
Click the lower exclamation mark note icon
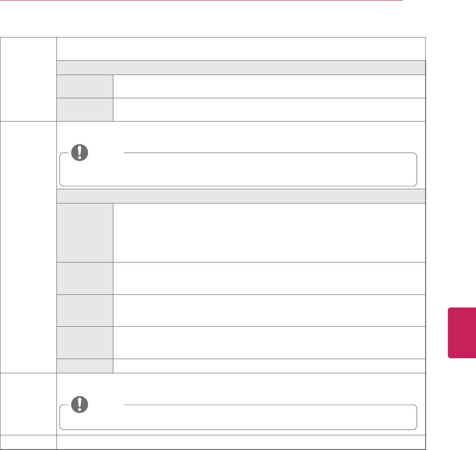(x=79, y=404)
